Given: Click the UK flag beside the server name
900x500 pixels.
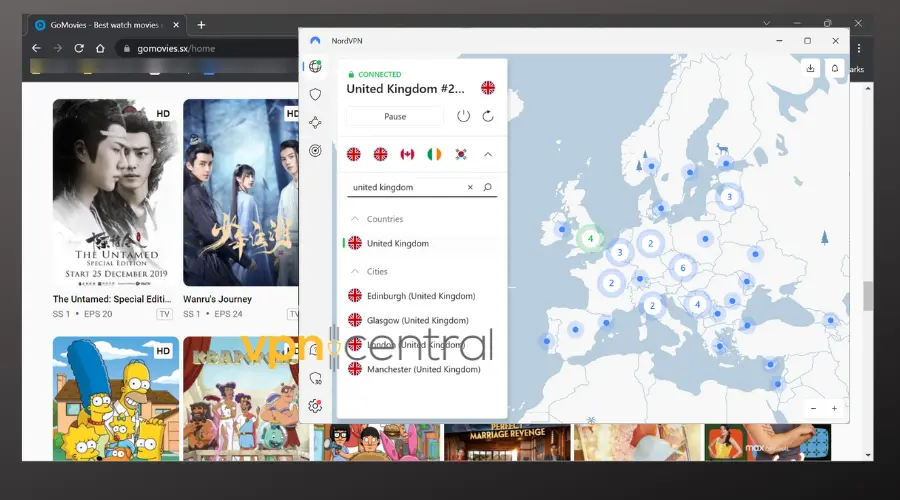Looking at the screenshot, I should click(488, 88).
